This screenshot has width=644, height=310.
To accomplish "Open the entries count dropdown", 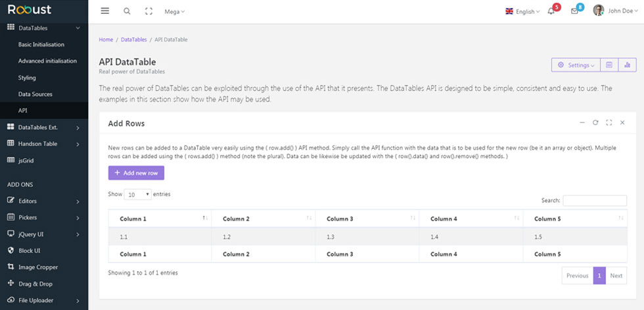I will (137, 194).
